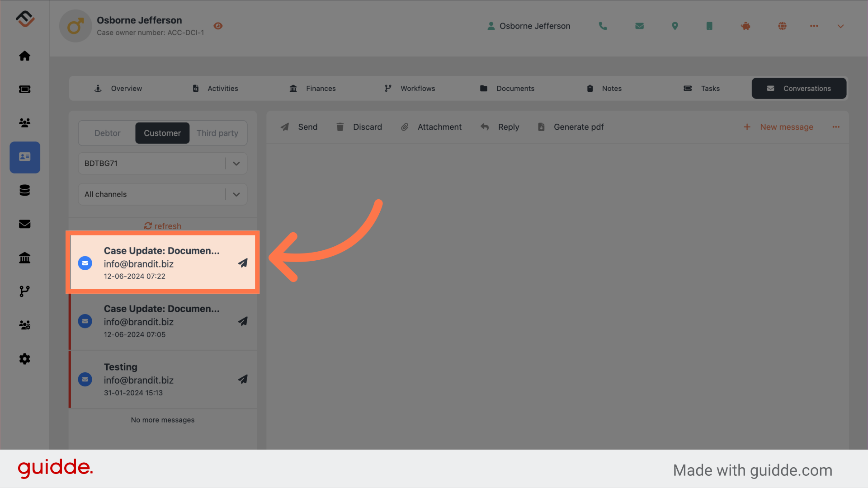Expand the overflow menu with ellipsis
The width and height of the screenshot is (868, 488).
pos(836,127)
